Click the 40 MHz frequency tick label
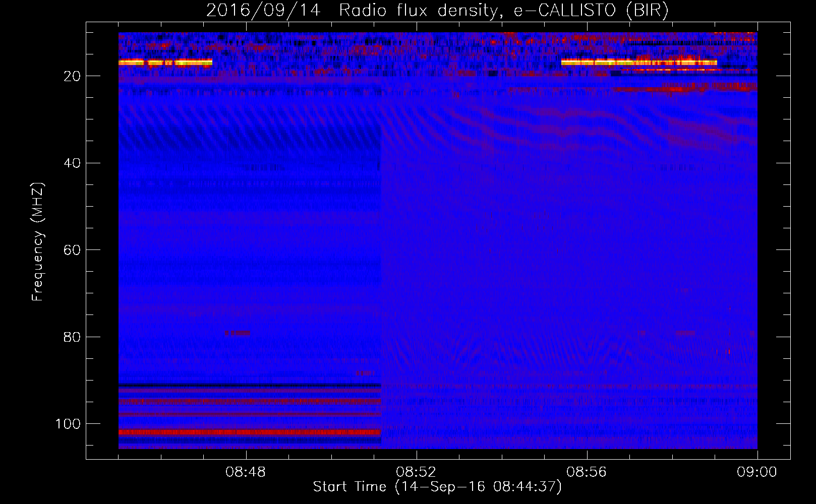This screenshot has height=504, width=816. (x=73, y=163)
